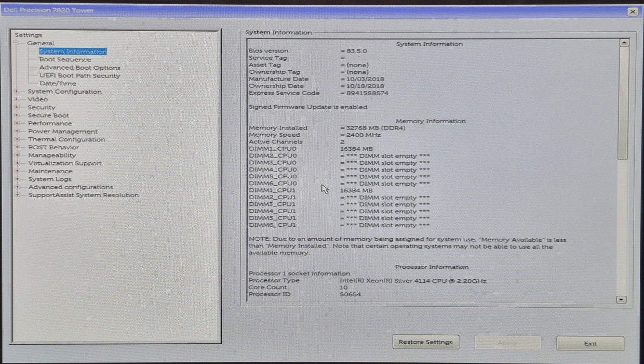Expand the Video node
Image resolution: width=644 pixels, height=364 pixels.
pyautogui.click(x=17, y=99)
